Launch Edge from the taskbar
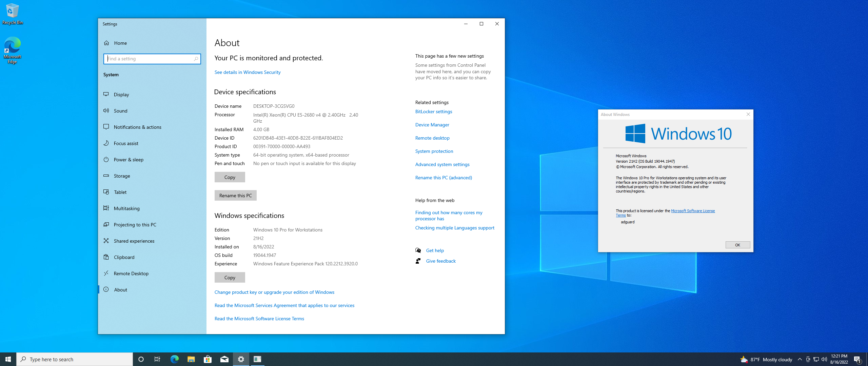 tap(174, 359)
